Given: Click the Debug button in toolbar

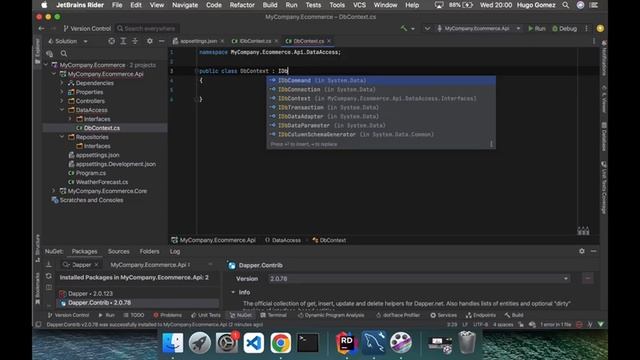Looking at the screenshot, I should coord(564,29).
